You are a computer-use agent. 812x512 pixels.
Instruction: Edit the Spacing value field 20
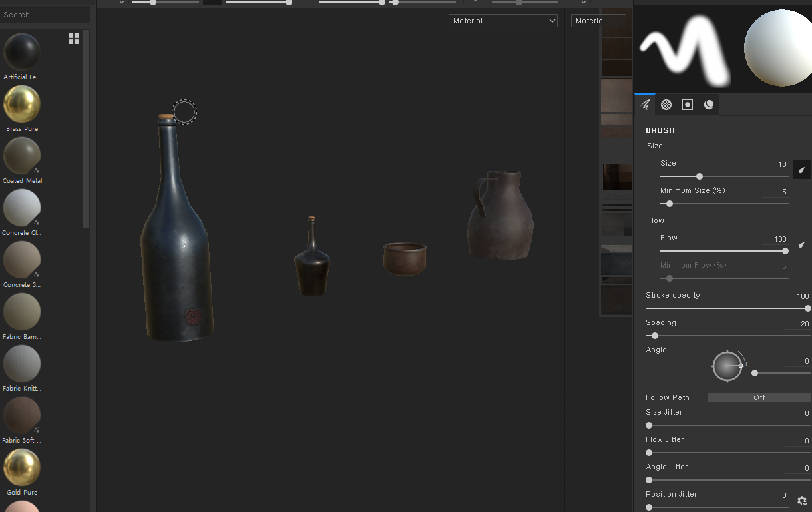point(797,324)
